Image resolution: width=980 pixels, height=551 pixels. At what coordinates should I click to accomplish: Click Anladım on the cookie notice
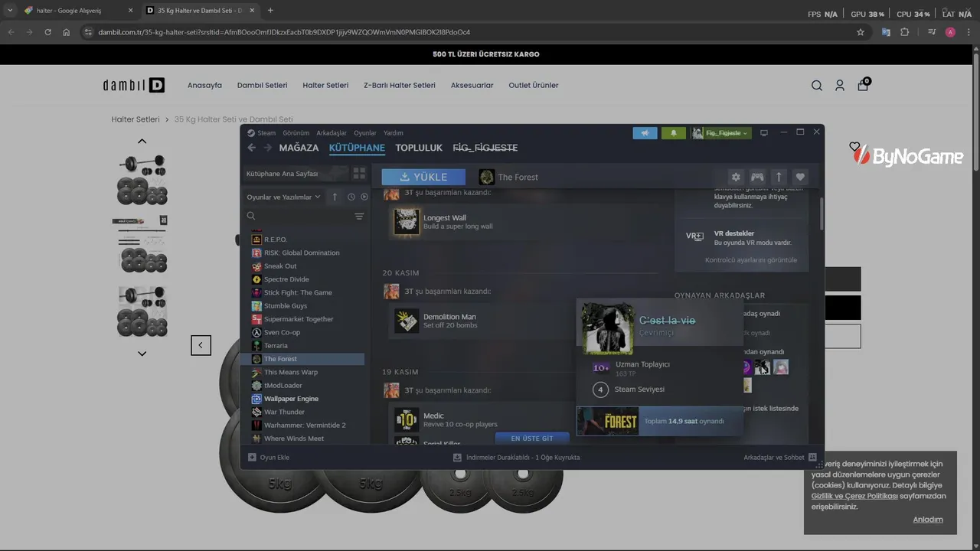coord(928,520)
